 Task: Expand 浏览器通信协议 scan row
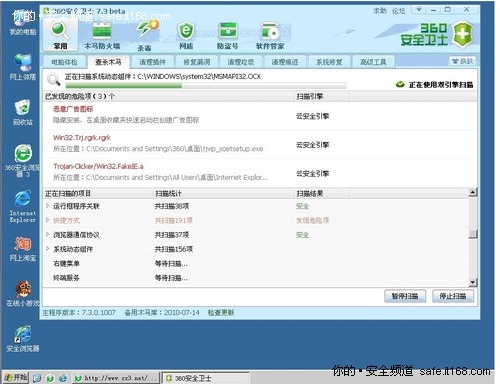[47, 235]
